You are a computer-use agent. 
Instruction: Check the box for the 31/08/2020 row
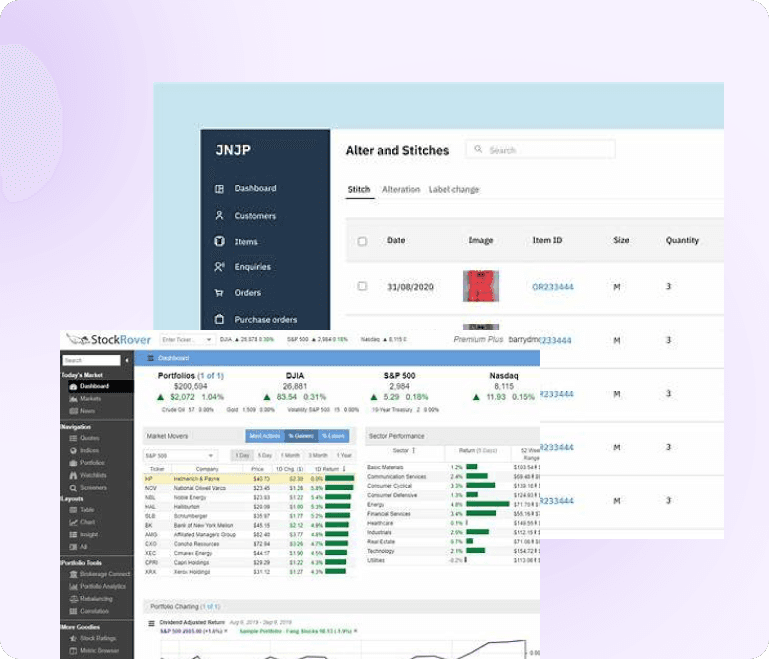[362, 286]
